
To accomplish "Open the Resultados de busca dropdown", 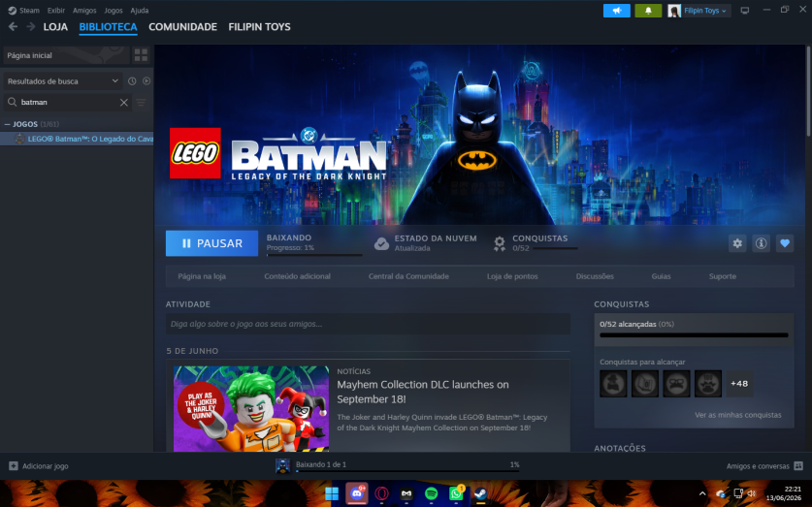I will (x=63, y=81).
